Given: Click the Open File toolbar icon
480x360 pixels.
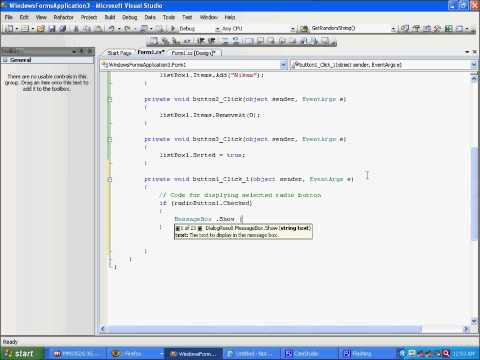Looking at the screenshot, I should click(x=41, y=29).
